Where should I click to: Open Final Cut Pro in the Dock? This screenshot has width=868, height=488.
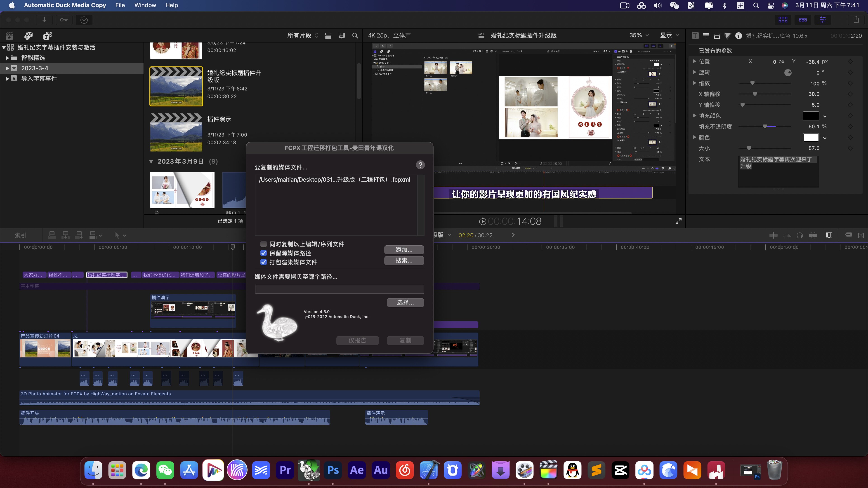click(x=549, y=470)
